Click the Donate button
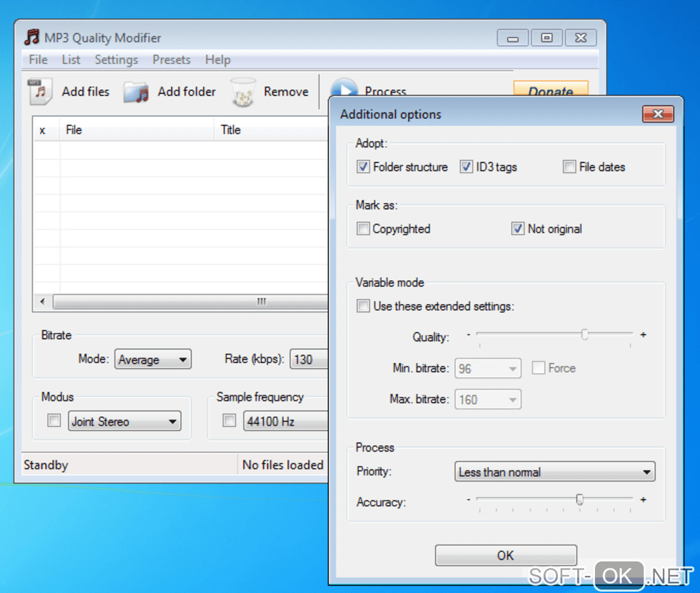Screen dimensions: 700x593 pyautogui.click(x=550, y=89)
